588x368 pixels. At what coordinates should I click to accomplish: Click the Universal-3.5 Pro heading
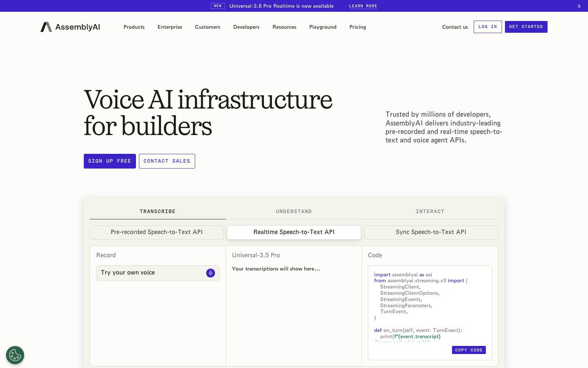click(x=256, y=255)
